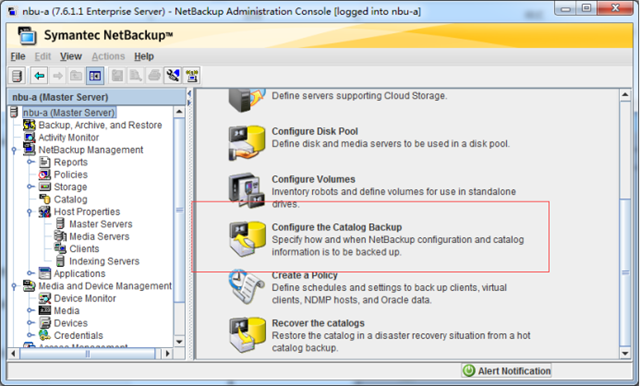This screenshot has width=640, height=386.
Task: Expand the Reports tree node
Action: tap(30, 162)
